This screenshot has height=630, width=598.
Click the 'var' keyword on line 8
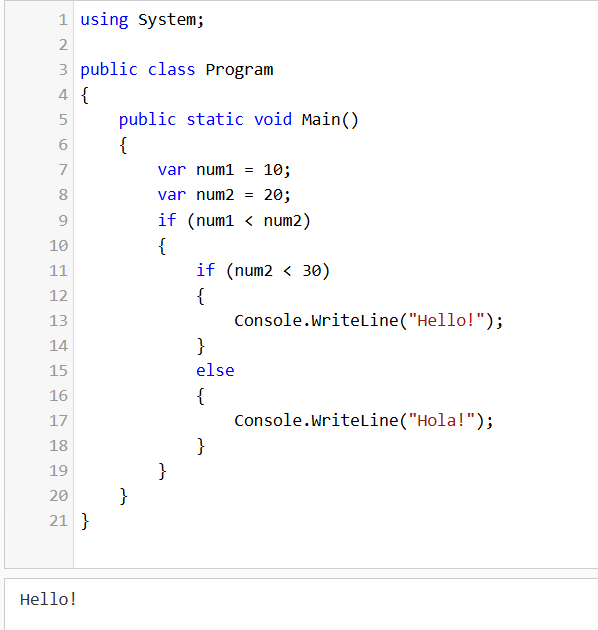(x=172, y=195)
